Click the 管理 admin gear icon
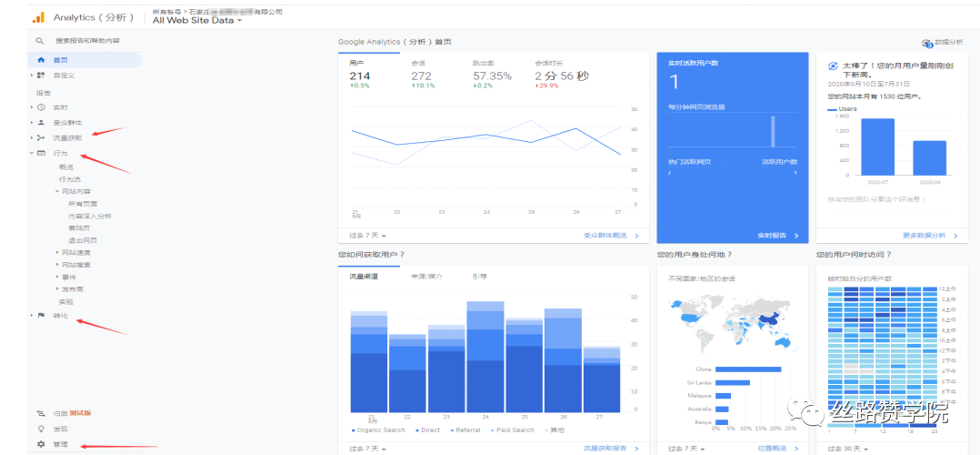 pos(41,444)
